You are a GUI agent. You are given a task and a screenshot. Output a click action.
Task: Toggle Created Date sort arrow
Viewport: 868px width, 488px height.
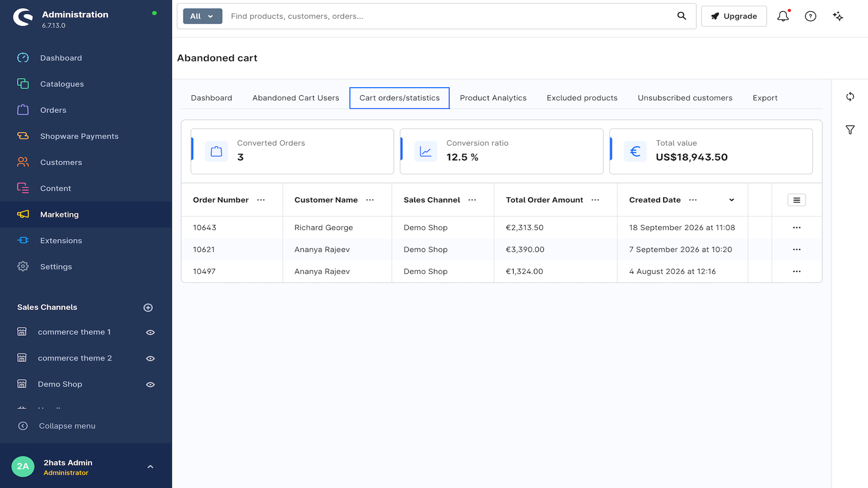pos(731,200)
